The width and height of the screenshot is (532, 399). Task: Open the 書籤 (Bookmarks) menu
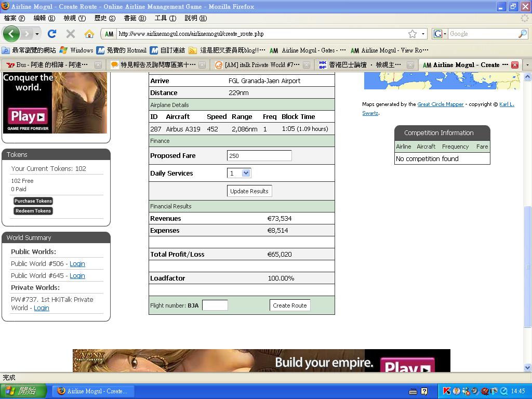tap(130, 18)
